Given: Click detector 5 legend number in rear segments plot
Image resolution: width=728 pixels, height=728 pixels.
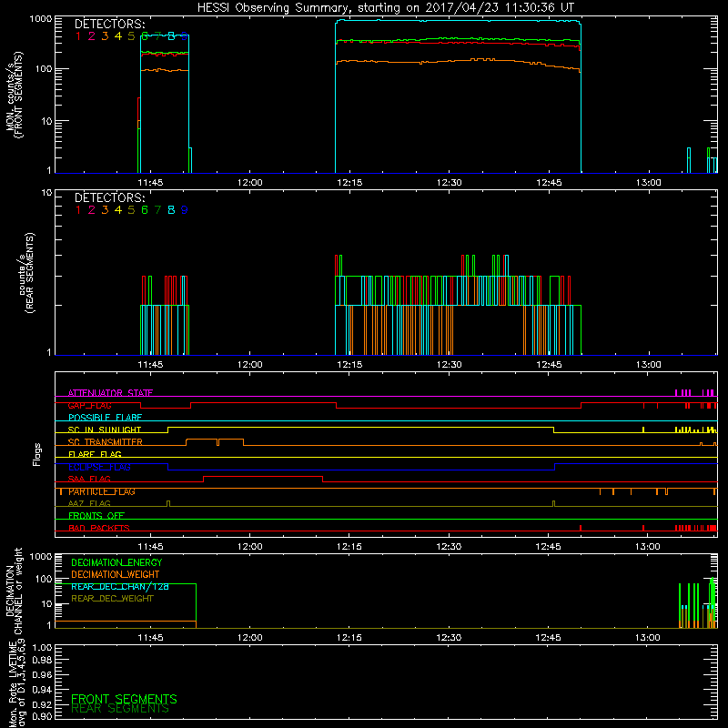Looking at the screenshot, I should click(x=131, y=210).
